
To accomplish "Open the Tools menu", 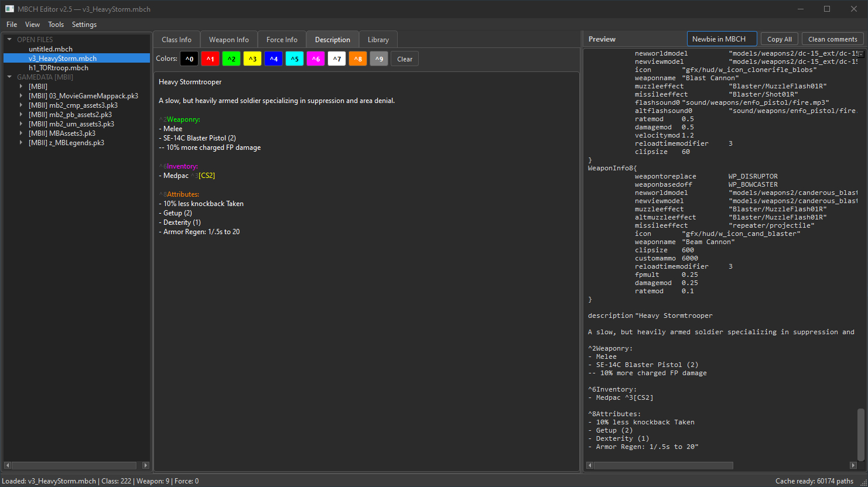I will (56, 25).
